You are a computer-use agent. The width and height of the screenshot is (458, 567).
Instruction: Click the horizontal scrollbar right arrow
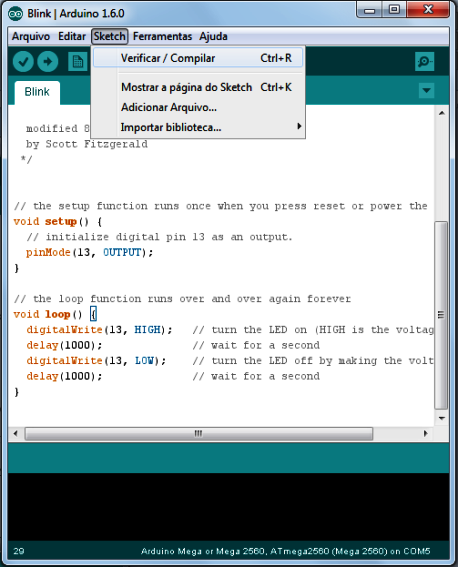pyautogui.click(x=425, y=433)
